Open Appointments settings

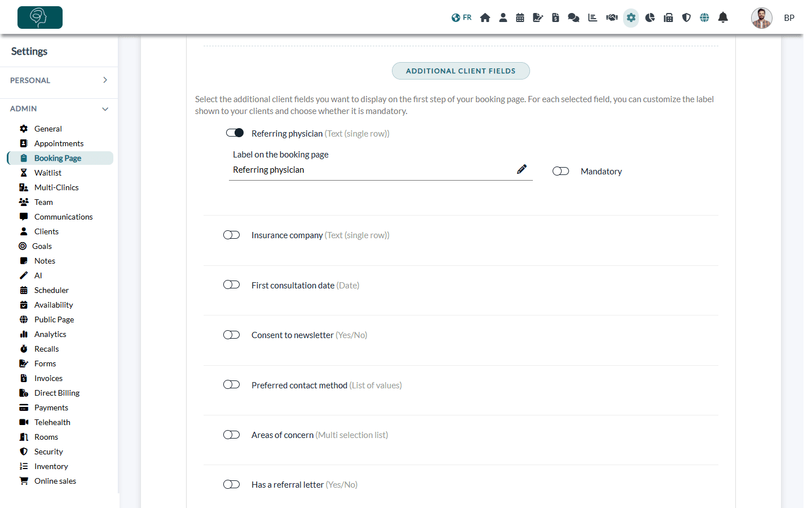tap(59, 143)
